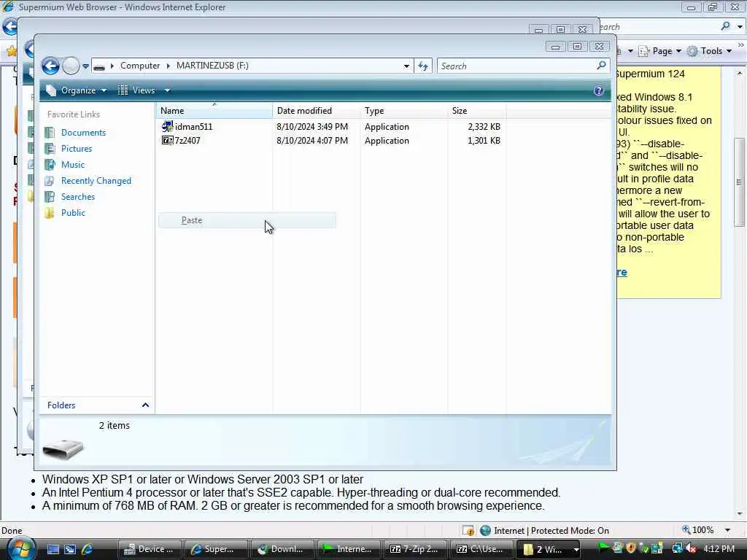This screenshot has height=560, width=747.
Task: Click the Views button
Action: [136, 90]
